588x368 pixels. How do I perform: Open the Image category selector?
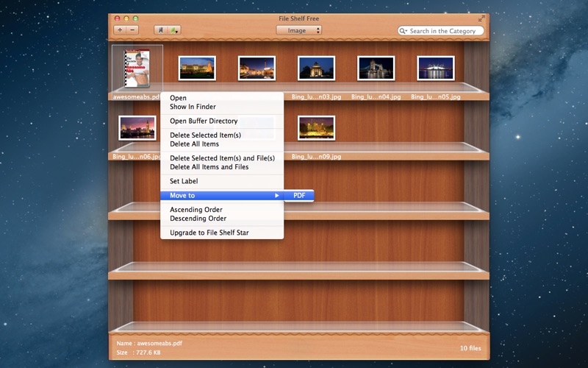(299, 30)
